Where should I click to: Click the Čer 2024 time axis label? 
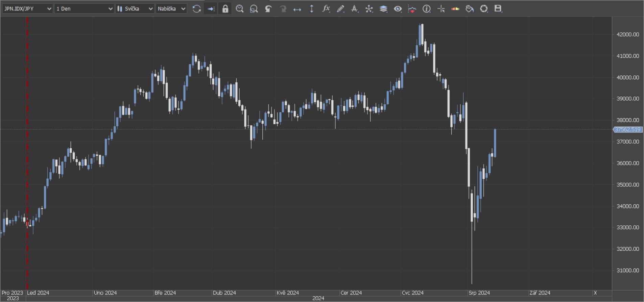(x=351, y=293)
